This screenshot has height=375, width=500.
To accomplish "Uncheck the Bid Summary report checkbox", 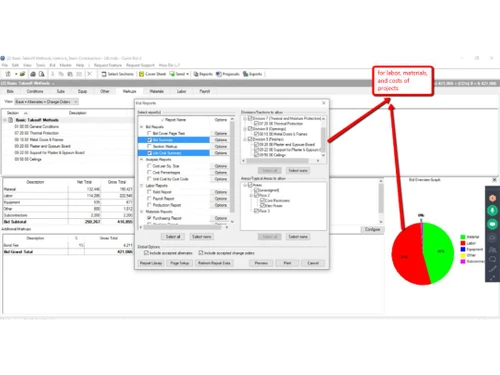I will pos(149,140).
